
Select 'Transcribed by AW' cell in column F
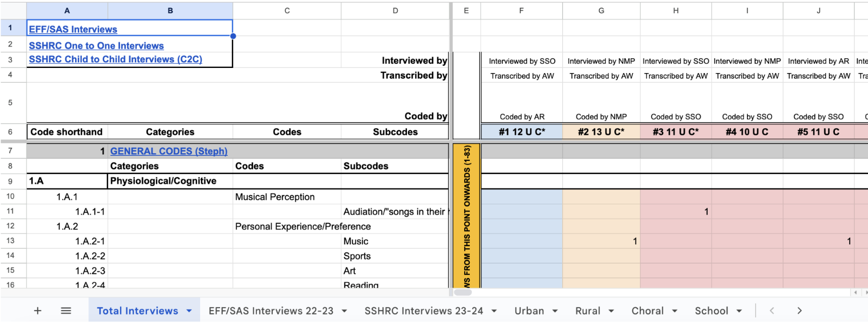click(522, 76)
